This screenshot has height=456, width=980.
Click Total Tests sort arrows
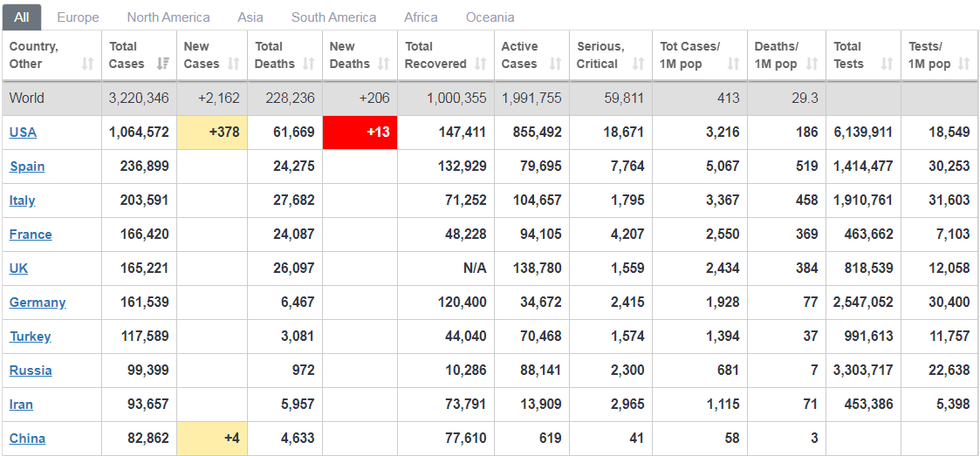pyautogui.click(x=887, y=64)
